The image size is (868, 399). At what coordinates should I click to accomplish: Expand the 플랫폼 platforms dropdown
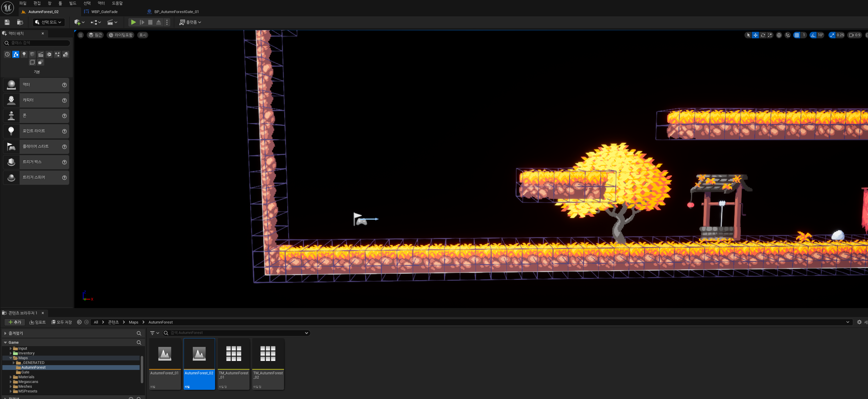coord(190,22)
